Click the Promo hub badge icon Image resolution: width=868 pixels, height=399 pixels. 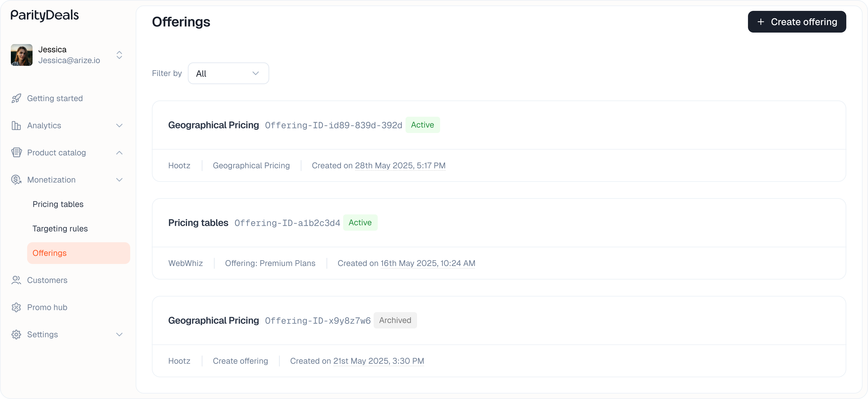point(16,307)
